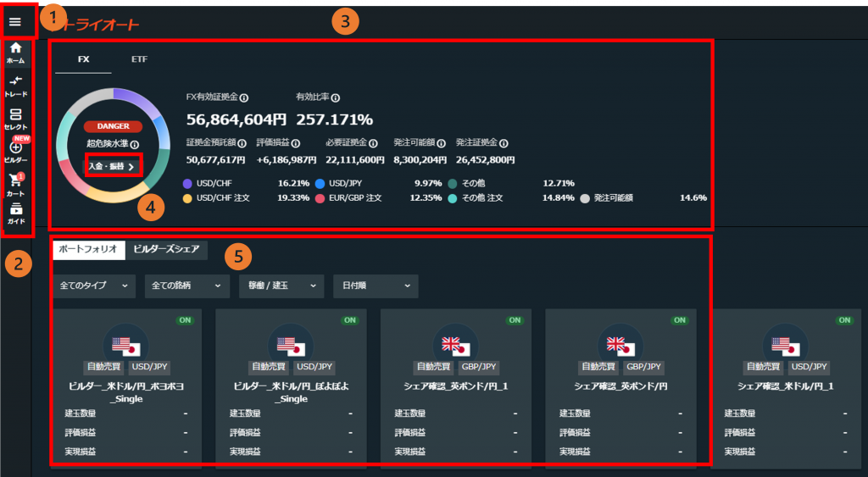Expand the 全ての銘柄 dropdown
868x477 pixels.
pos(187,286)
